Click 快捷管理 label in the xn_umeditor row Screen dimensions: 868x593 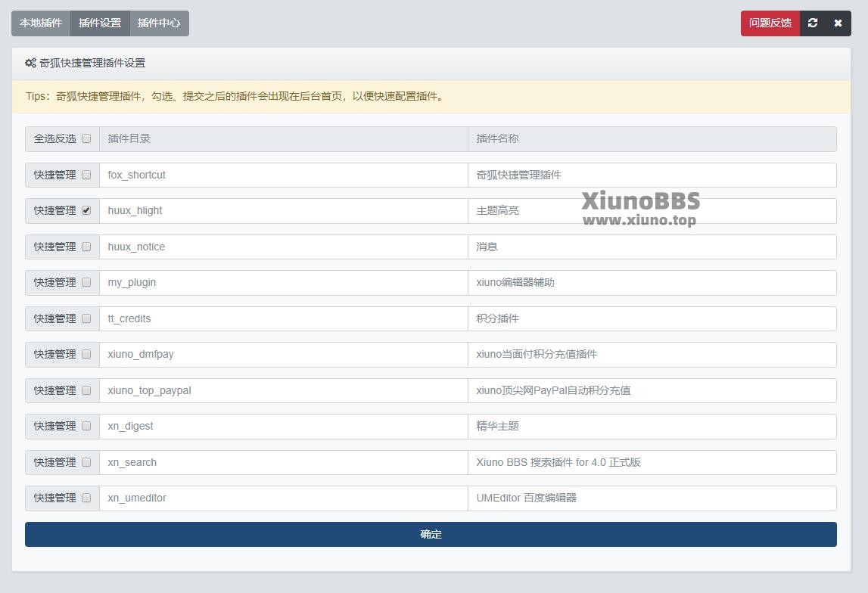(x=54, y=498)
